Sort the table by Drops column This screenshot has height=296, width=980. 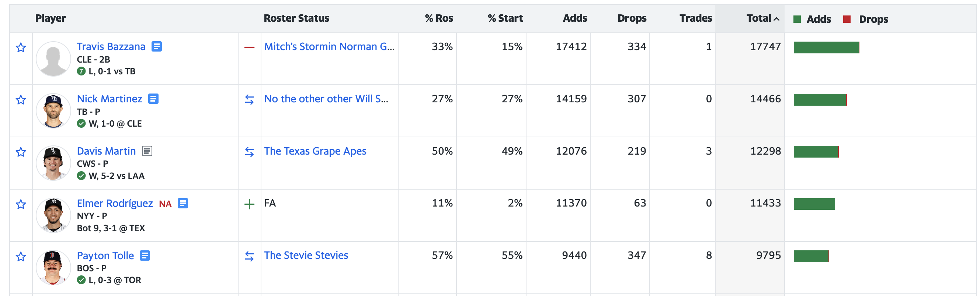[632, 18]
